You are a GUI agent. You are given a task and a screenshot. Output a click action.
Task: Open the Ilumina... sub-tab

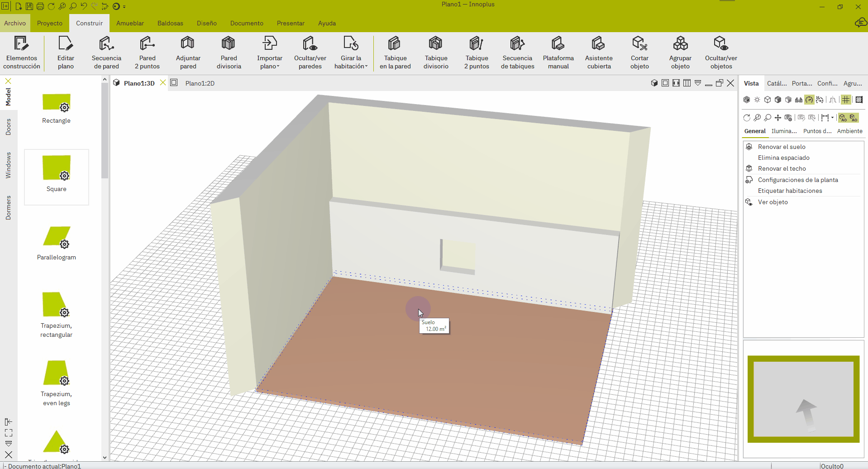[784, 131]
